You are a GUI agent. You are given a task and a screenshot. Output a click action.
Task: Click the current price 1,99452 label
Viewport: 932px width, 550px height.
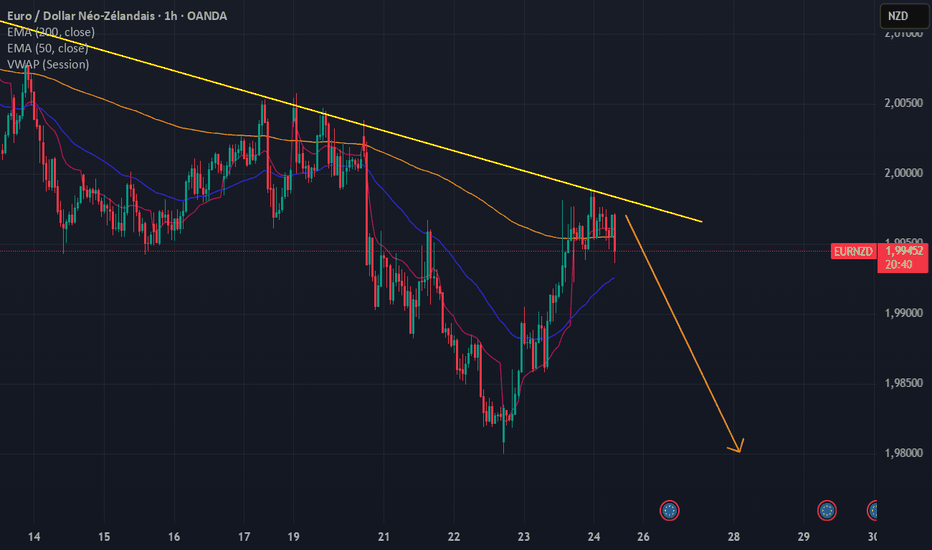click(904, 251)
